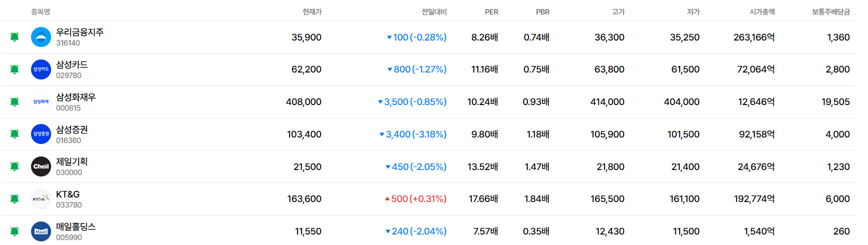
Task: Sort by the 시가총액 column header
Action: pos(762,12)
